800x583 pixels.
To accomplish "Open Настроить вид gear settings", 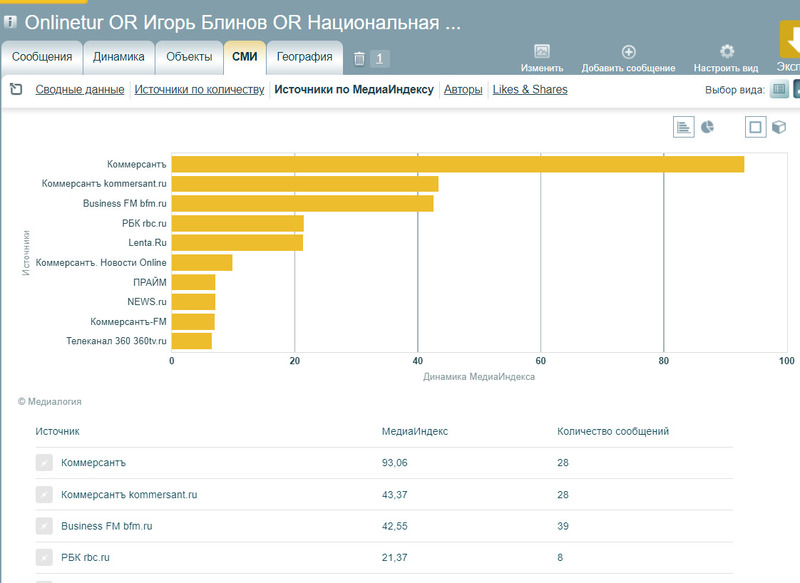I will tap(727, 52).
